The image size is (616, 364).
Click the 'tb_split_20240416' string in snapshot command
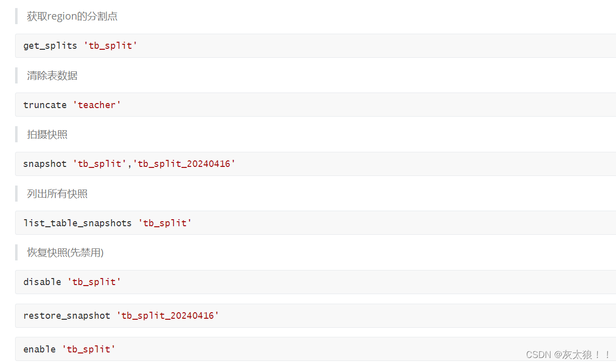tap(184, 164)
